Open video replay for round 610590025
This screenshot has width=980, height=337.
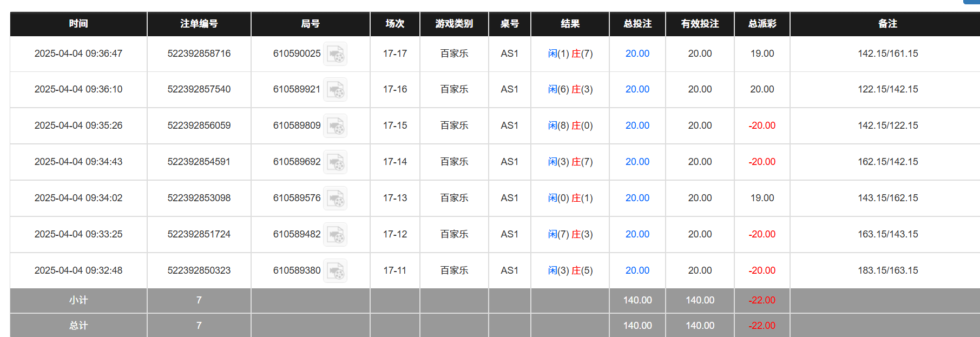coord(336,54)
